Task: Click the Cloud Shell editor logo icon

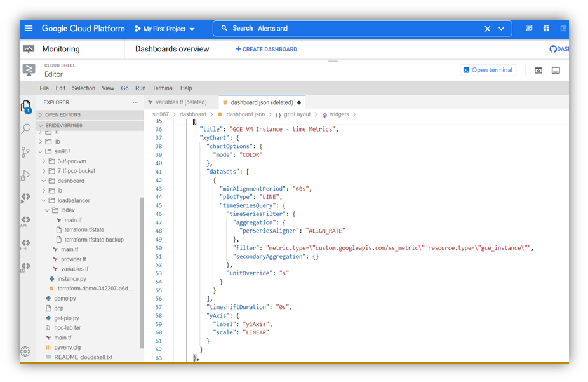Action: [x=29, y=70]
